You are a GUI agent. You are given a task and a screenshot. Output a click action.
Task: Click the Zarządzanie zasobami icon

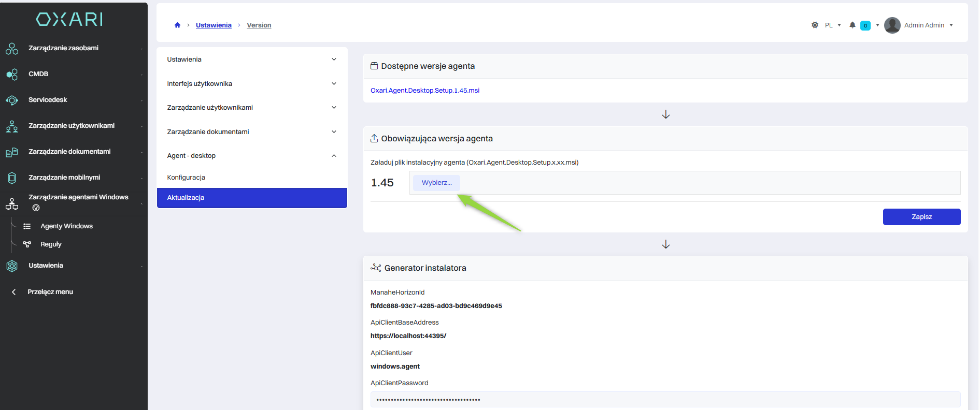pyautogui.click(x=12, y=49)
